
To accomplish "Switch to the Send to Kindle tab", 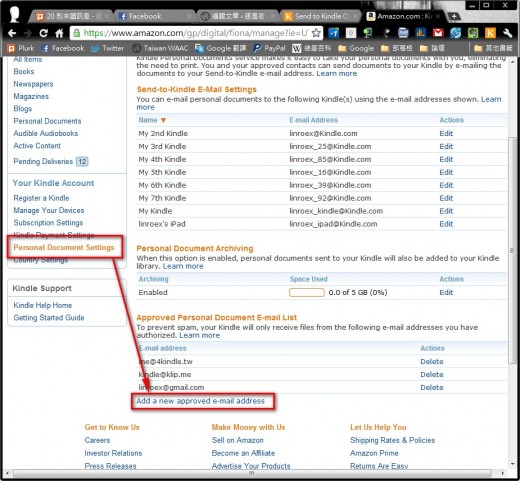I will point(321,16).
